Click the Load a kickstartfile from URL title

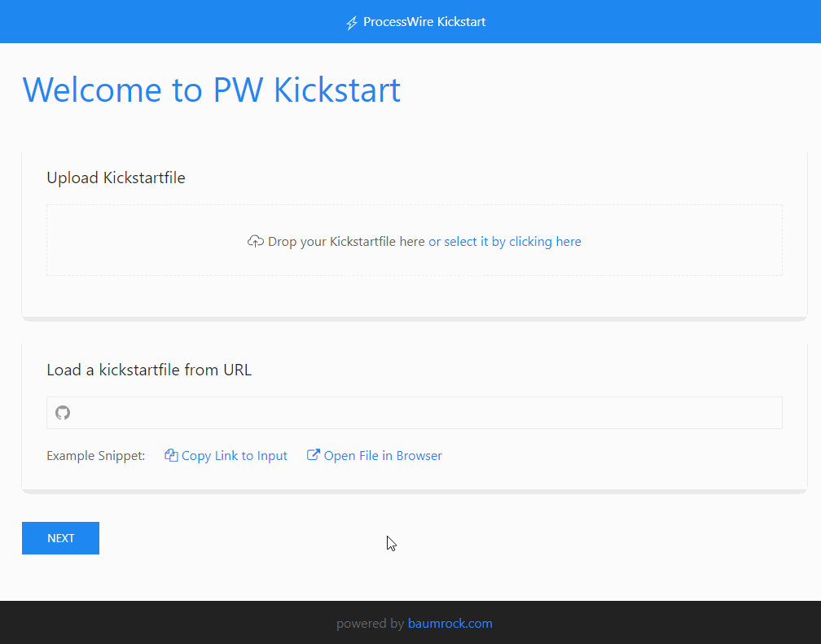click(x=149, y=370)
